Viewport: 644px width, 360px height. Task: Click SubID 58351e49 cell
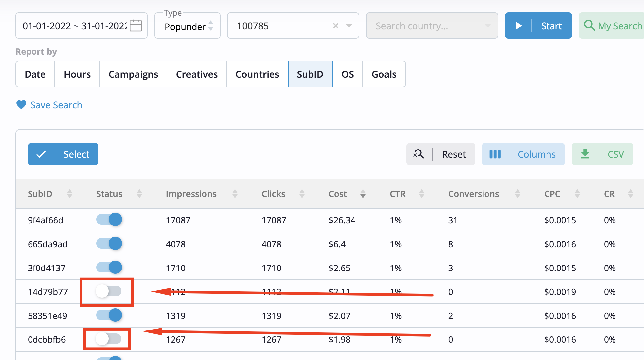[47, 316]
